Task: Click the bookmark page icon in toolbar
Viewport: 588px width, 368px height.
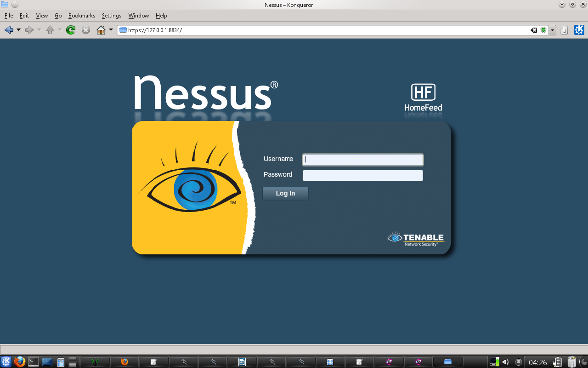Action: click(565, 30)
